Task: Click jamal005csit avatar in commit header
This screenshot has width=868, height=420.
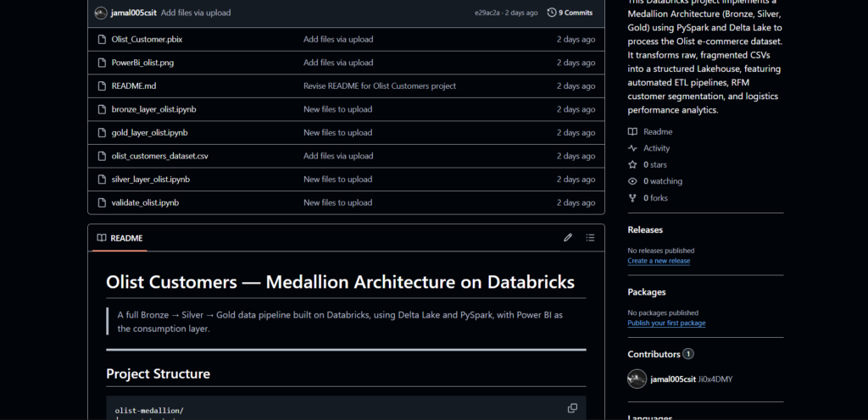Action: click(101, 13)
